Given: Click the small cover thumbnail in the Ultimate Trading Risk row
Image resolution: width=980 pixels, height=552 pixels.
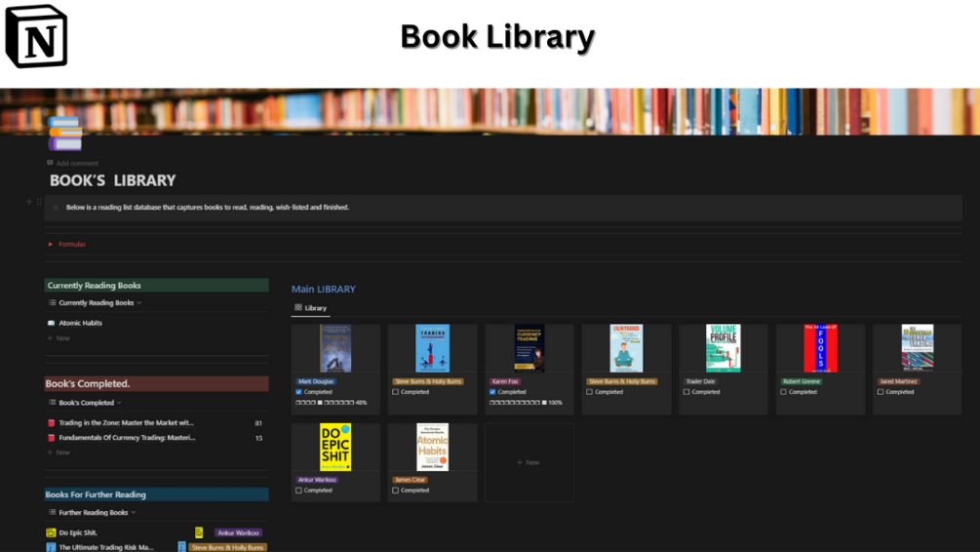Looking at the screenshot, I should tap(182, 547).
